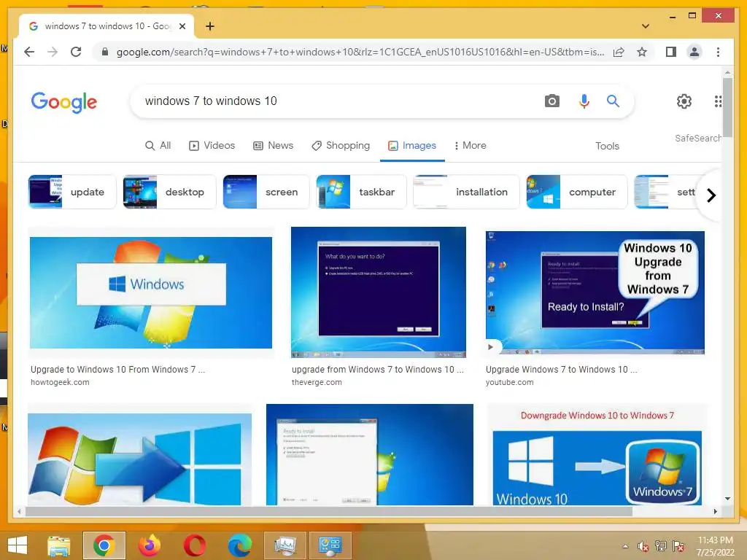Click the horizontal scrollbar thumb
Viewport: 747px width, 560px height.
tap(329, 511)
